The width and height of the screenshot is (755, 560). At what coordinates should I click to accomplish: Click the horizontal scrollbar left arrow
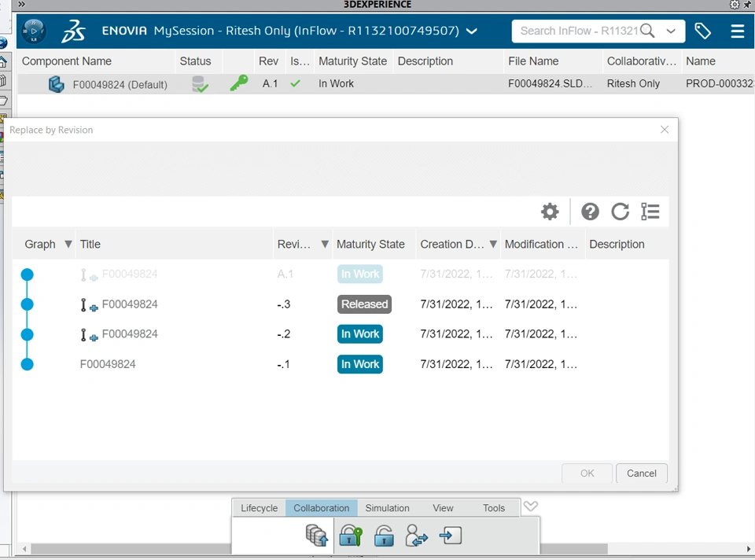coord(24,549)
